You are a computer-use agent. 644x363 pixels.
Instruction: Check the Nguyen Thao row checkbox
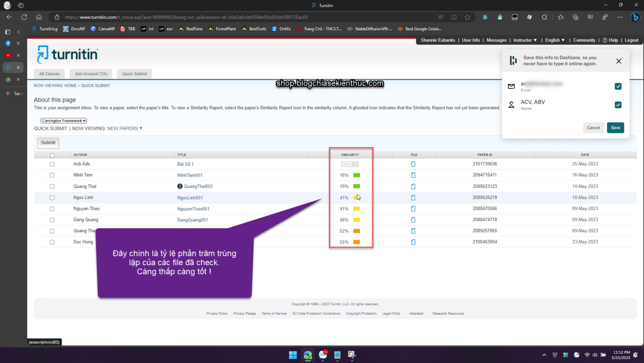coord(52,209)
